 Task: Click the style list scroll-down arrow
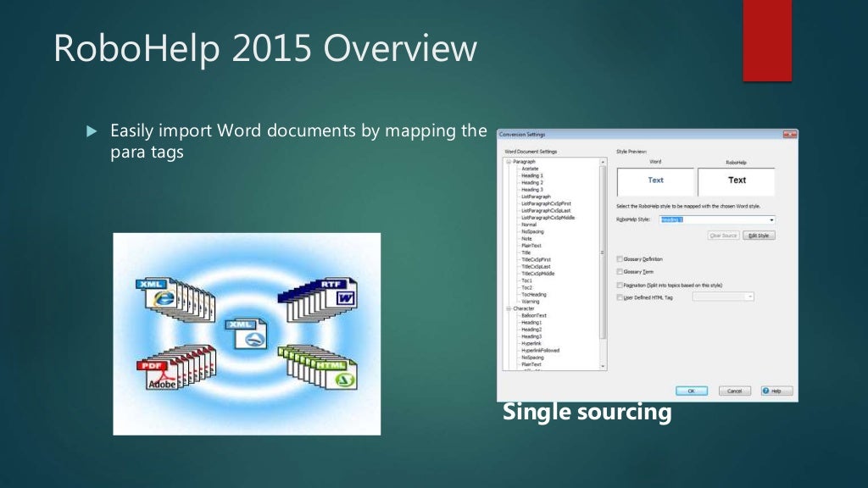tap(603, 366)
